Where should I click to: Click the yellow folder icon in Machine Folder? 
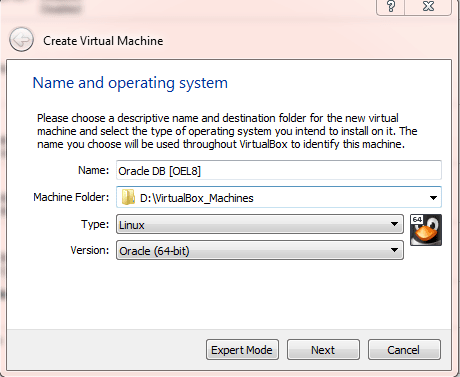[128, 197]
